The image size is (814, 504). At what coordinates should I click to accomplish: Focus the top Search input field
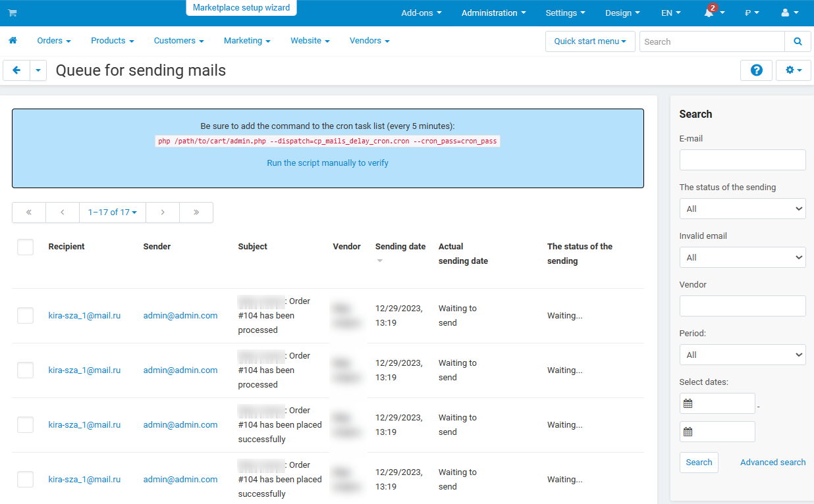[712, 41]
